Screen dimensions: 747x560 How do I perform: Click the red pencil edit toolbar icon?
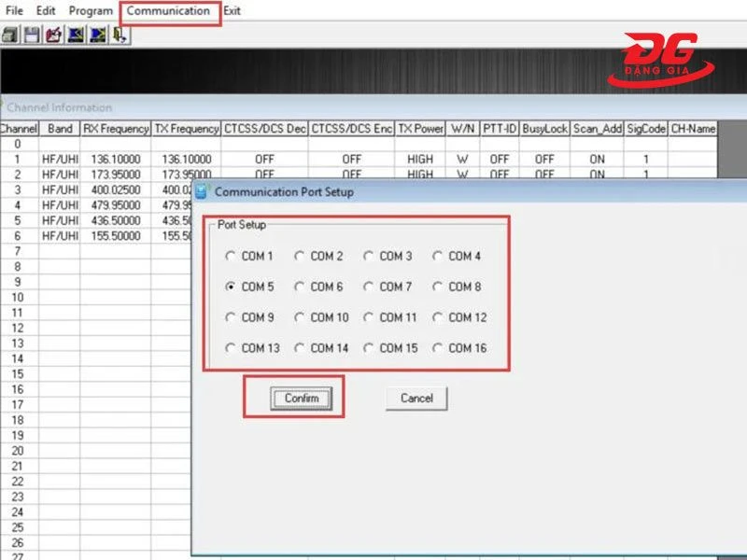(x=53, y=35)
